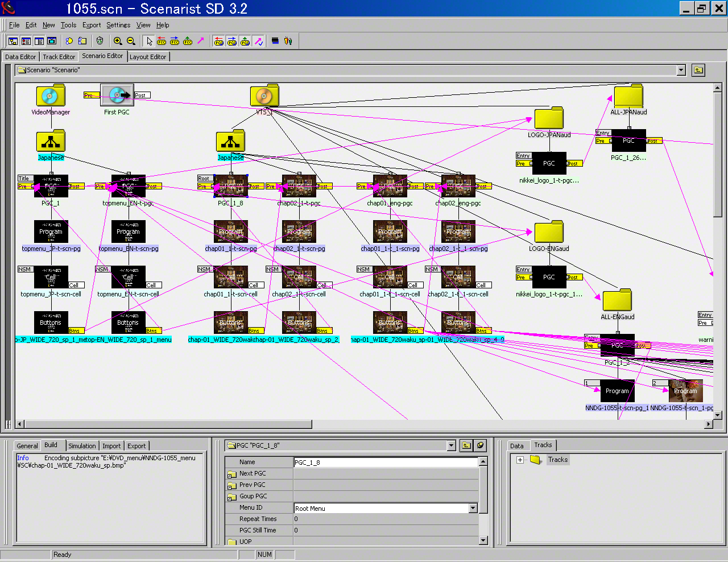Click the Zoom Out magnifier icon

pyautogui.click(x=131, y=41)
